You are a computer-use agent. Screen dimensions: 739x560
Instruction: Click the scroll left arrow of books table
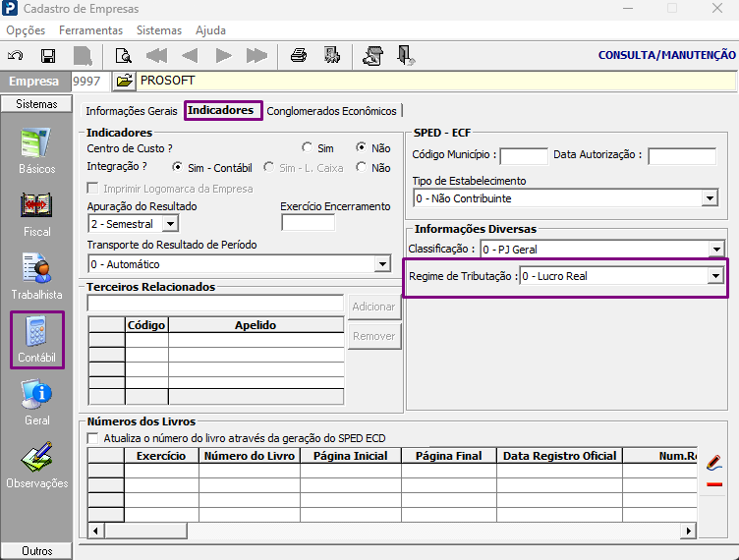95,531
